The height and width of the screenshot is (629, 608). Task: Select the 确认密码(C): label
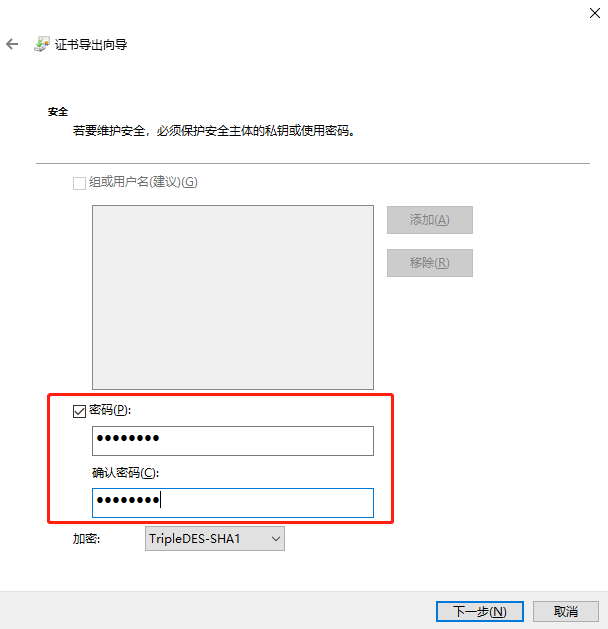(x=125, y=473)
